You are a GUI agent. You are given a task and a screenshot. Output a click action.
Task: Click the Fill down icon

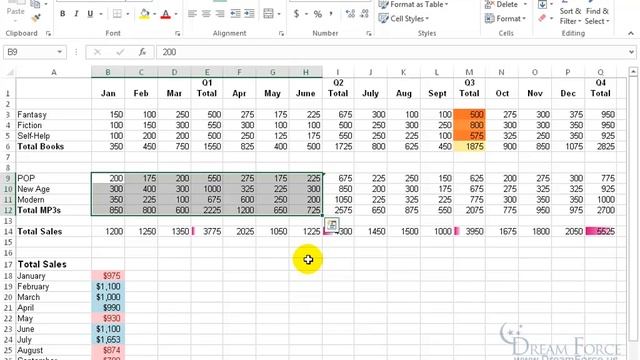[x=542, y=4]
